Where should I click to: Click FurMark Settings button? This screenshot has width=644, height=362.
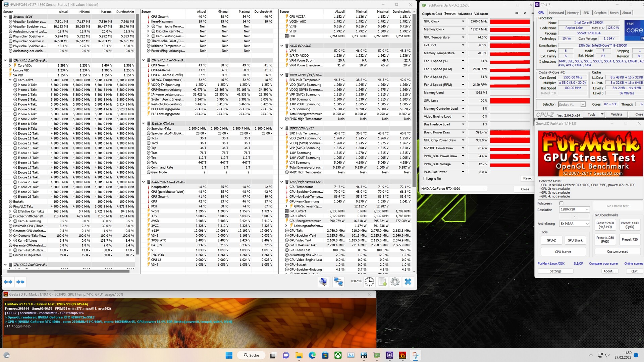[555, 271]
